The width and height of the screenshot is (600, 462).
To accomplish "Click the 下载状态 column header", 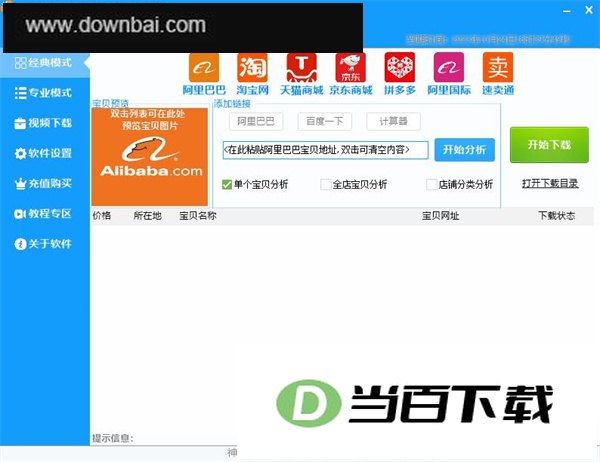I will [556, 216].
